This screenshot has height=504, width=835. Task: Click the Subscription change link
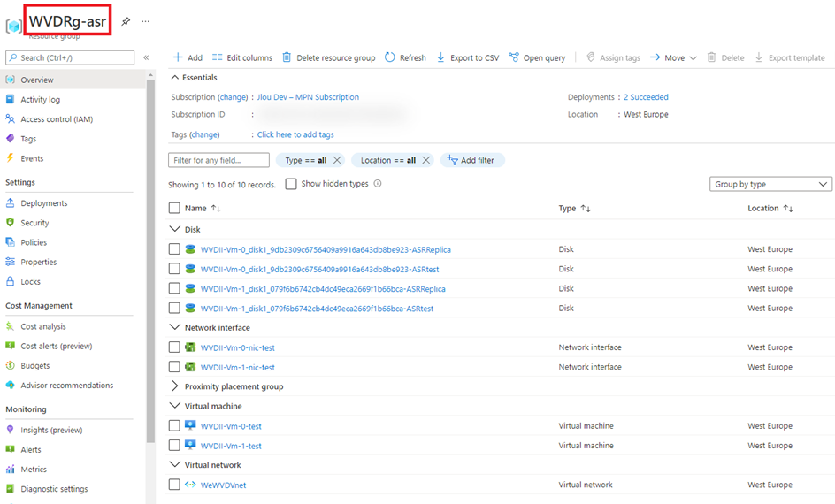point(234,97)
